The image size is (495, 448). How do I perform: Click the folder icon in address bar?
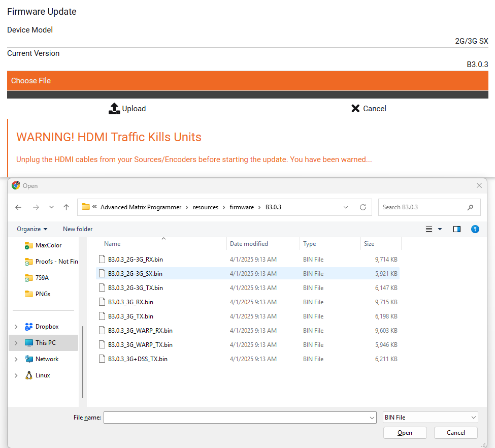(86, 207)
